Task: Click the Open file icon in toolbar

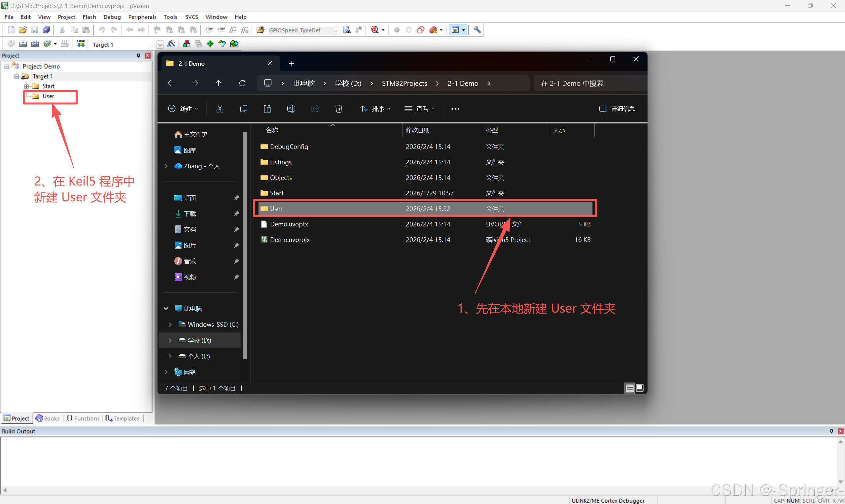Action: (22, 30)
